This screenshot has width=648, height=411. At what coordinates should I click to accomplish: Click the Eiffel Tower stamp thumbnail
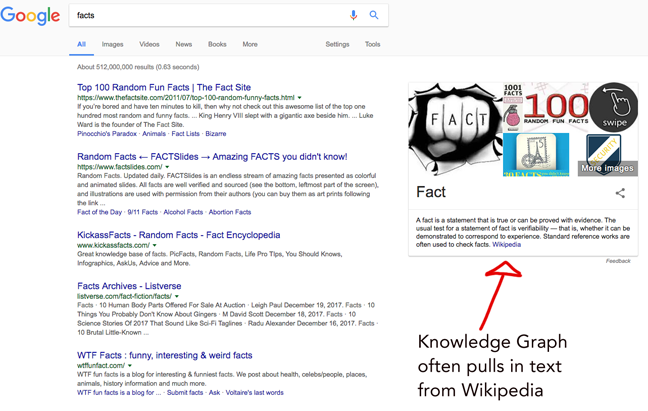536,155
